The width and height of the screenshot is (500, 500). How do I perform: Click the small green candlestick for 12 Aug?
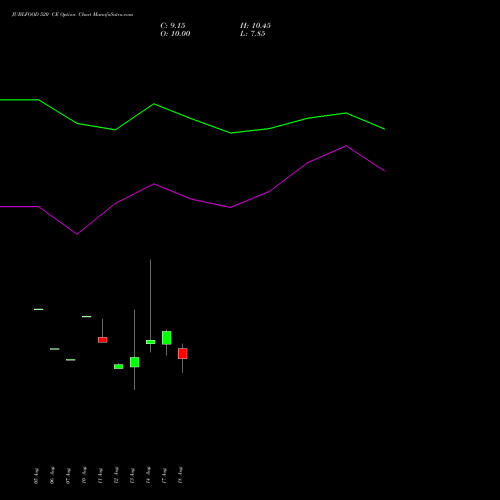(119, 366)
